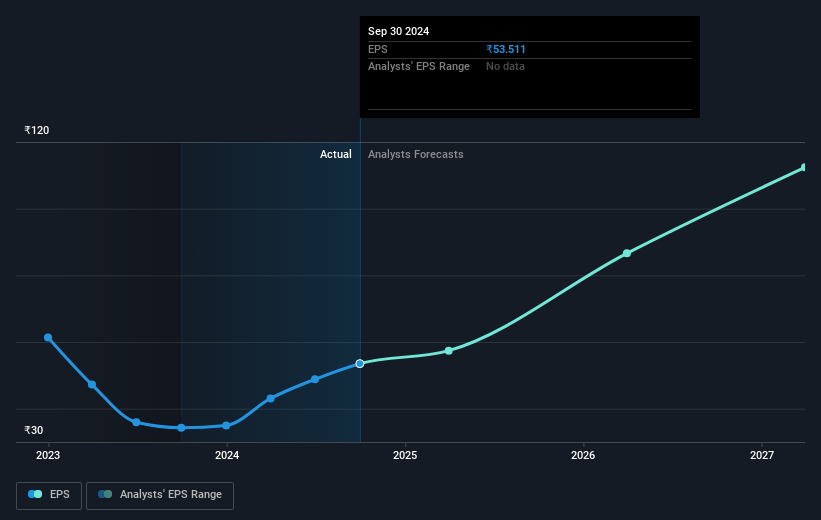Click the 'Sep 30 2024' tooltip date
This screenshot has height=520, width=821.
398,31
